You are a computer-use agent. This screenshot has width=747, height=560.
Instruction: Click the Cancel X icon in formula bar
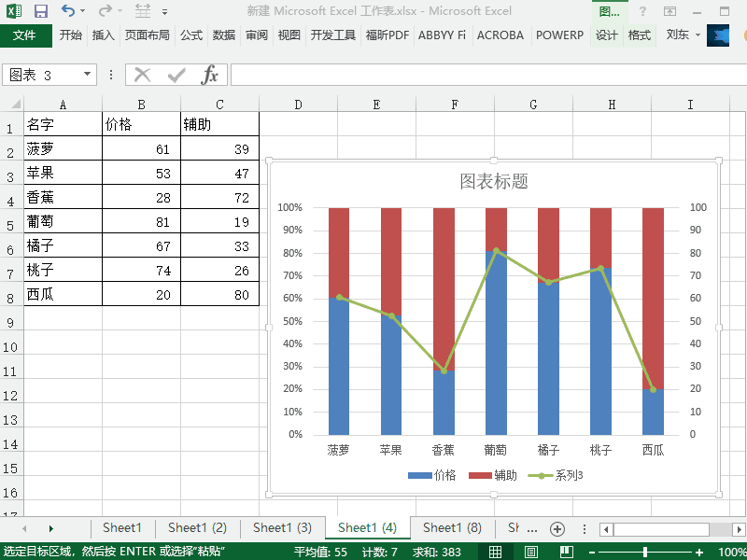142,75
